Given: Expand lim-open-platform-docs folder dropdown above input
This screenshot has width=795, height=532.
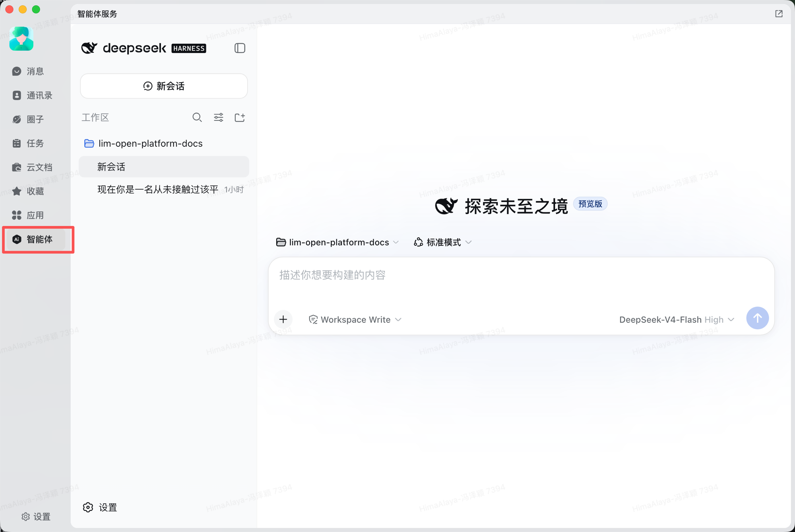Looking at the screenshot, I should pos(337,242).
